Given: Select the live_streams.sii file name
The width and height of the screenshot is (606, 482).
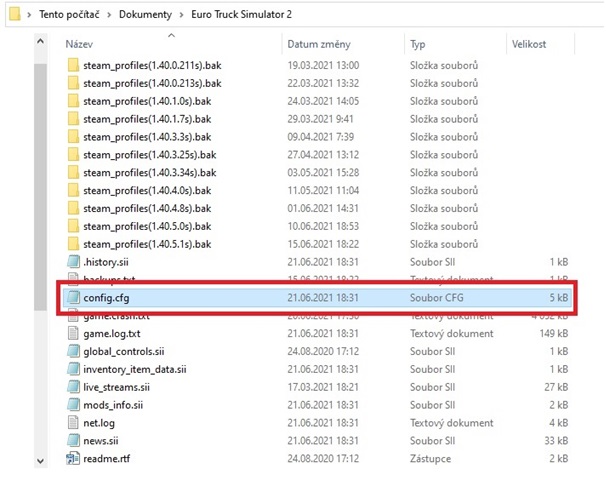Looking at the screenshot, I should (x=116, y=387).
